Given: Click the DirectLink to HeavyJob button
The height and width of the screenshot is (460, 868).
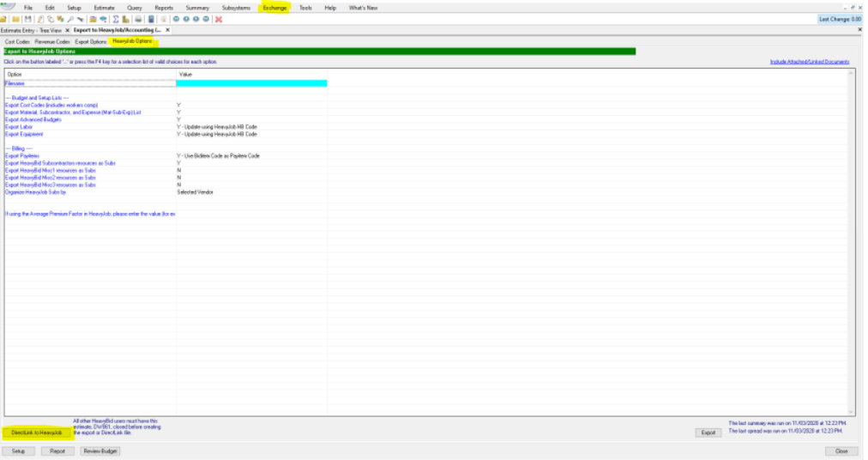Looking at the screenshot, I should pyautogui.click(x=37, y=433).
